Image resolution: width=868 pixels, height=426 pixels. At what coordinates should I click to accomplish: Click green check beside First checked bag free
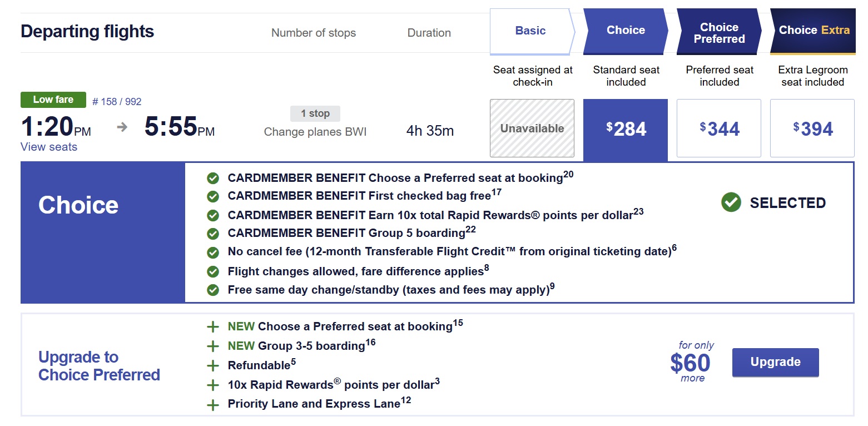212,196
